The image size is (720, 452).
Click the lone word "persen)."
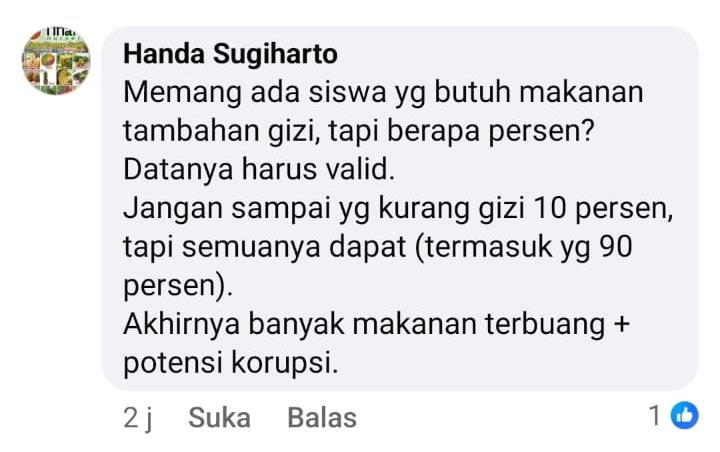(178, 287)
